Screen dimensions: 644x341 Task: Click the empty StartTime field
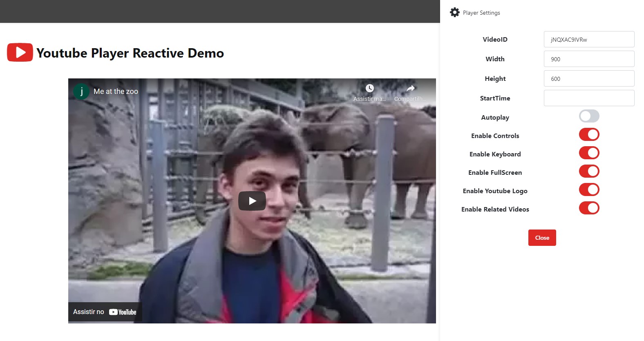(x=589, y=98)
